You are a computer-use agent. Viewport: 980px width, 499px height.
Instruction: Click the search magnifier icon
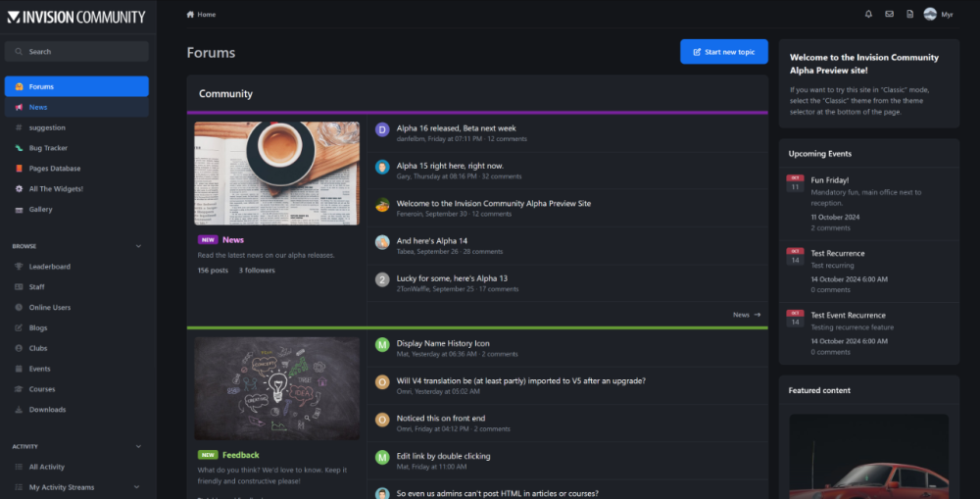coord(19,51)
